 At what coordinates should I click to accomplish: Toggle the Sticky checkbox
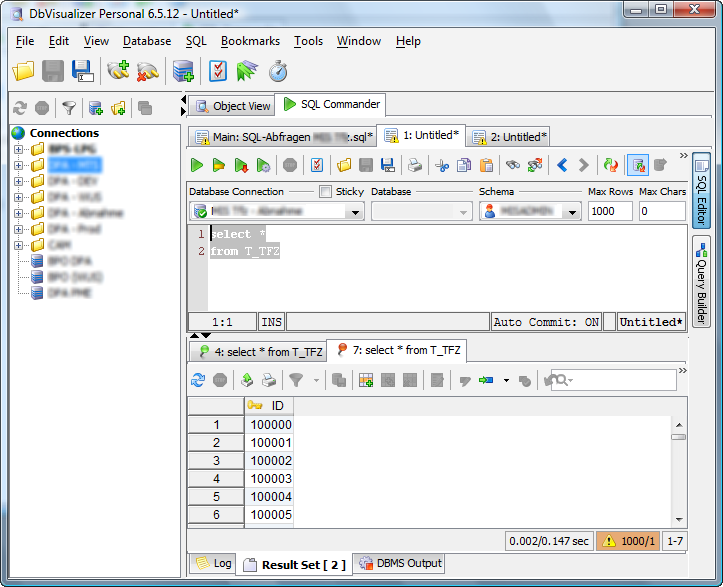pos(325,191)
